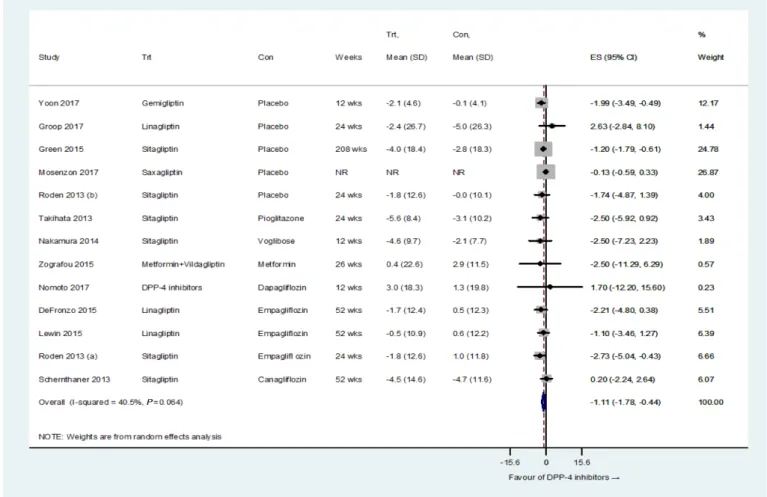Select 'Canagliflozin' control cell

coord(282,379)
